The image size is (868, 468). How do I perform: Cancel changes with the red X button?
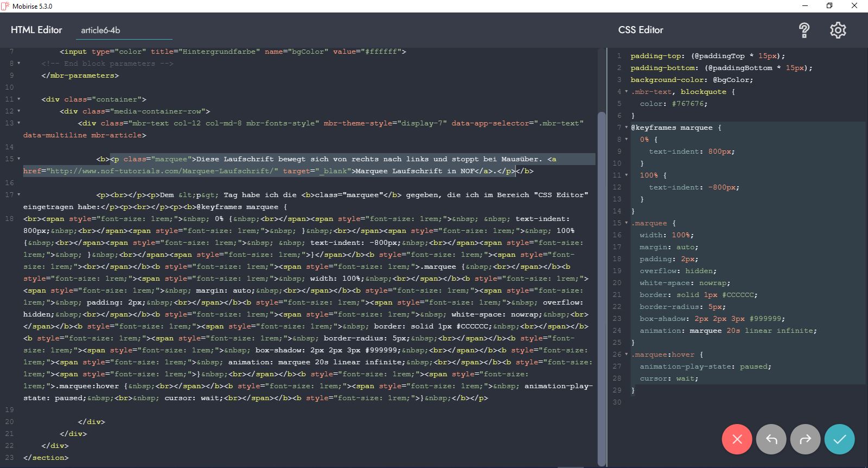coord(737,439)
